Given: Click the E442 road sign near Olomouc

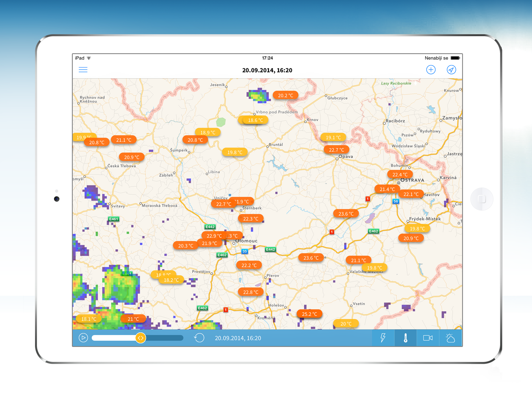Looking at the screenshot, I should [x=270, y=249].
